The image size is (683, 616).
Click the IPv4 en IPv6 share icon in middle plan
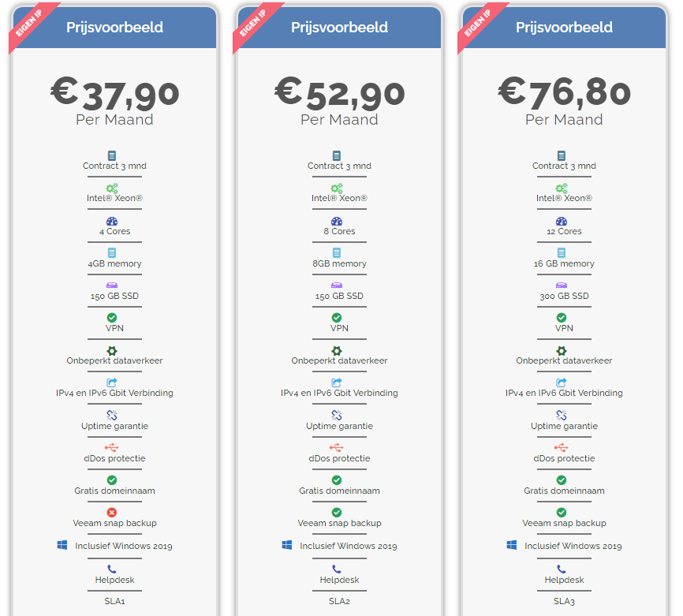(337, 383)
